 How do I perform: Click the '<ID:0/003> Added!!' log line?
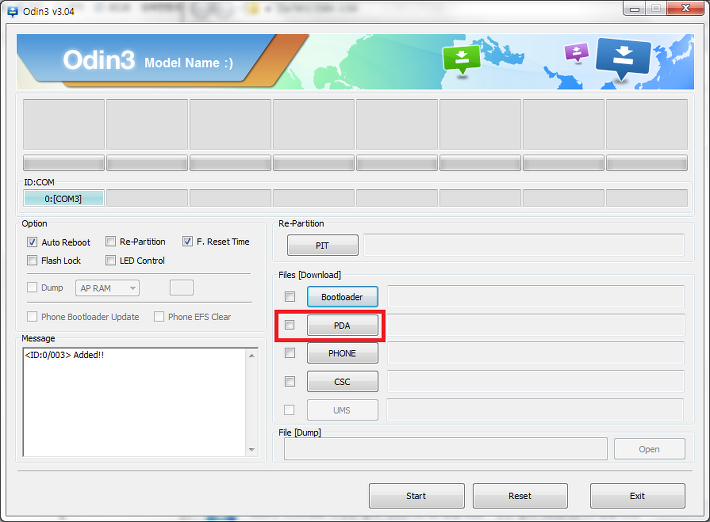[64, 355]
